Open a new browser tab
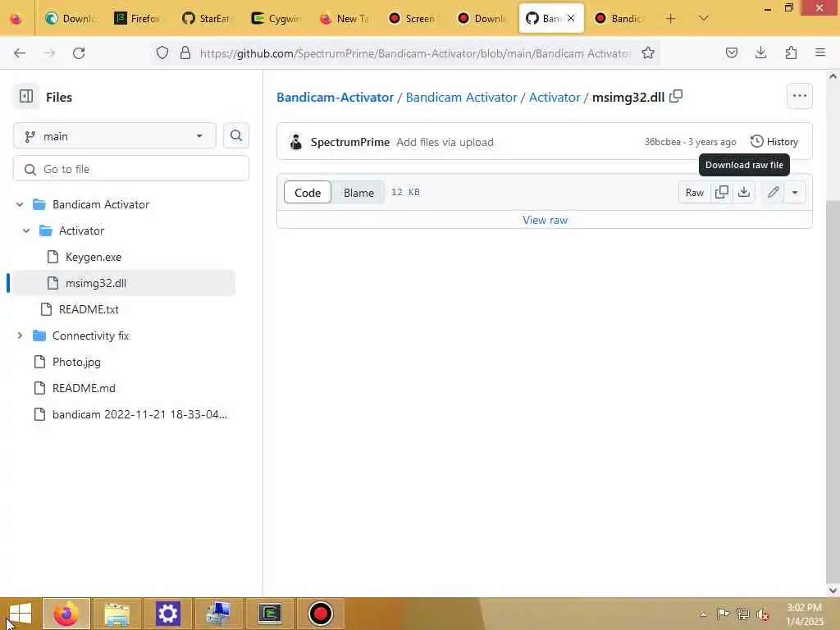Image resolution: width=840 pixels, height=630 pixels. [x=670, y=18]
